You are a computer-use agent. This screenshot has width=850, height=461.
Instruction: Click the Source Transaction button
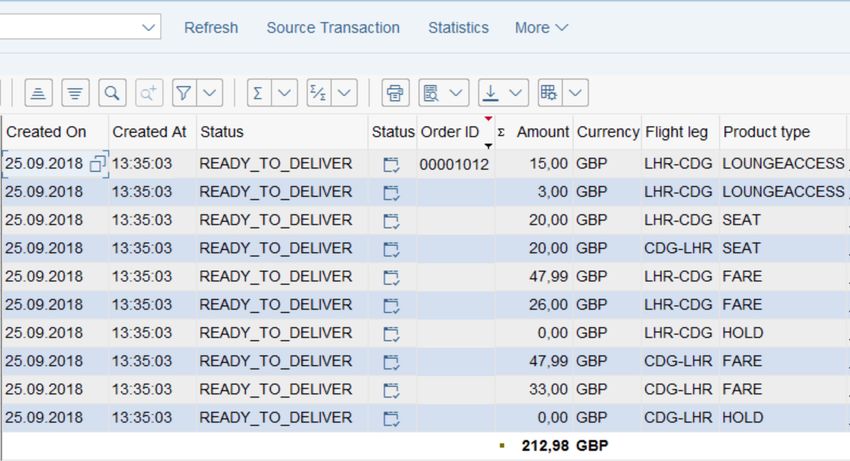(x=333, y=28)
